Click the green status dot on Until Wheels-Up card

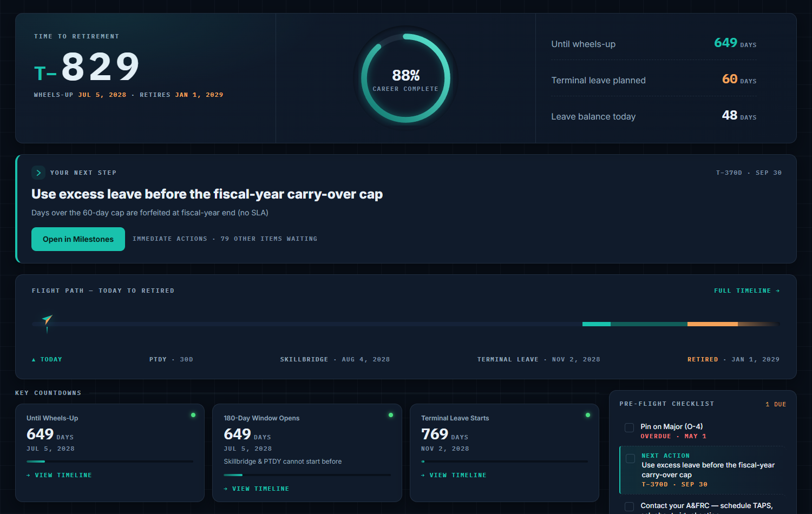click(193, 415)
